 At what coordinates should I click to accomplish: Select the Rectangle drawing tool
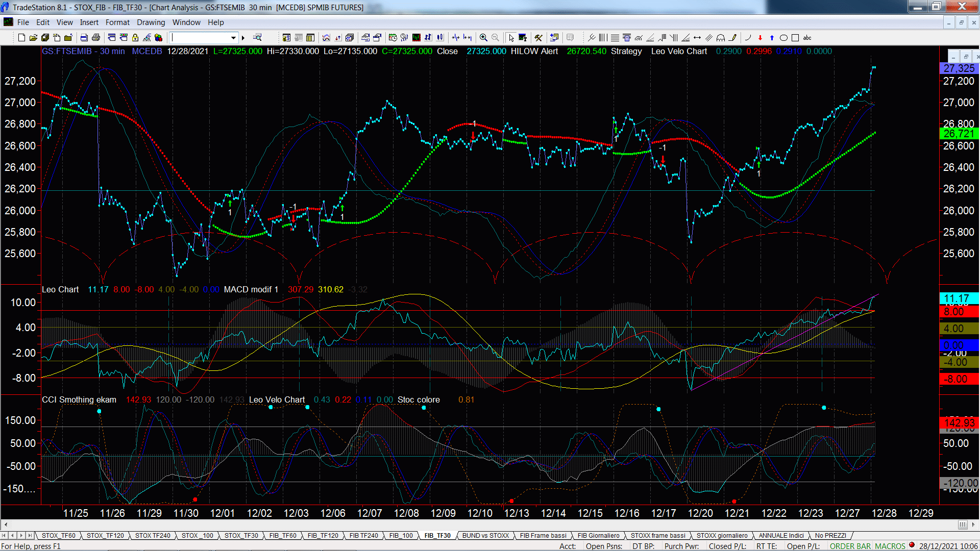795,38
